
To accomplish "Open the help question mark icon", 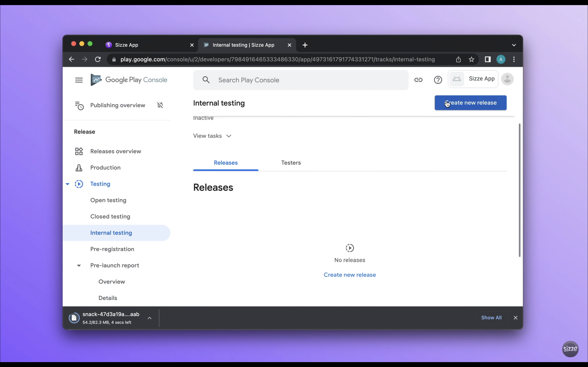I will point(438,80).
